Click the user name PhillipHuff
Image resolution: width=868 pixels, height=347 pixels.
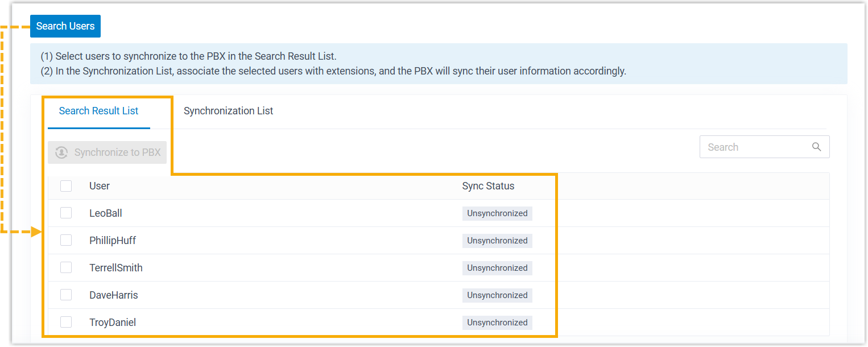(x=113, y=241)
